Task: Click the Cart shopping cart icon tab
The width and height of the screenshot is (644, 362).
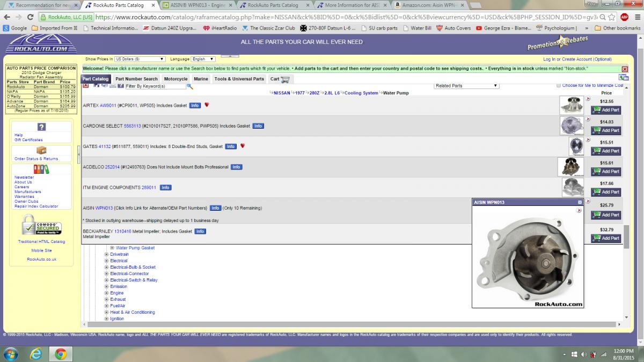Action: 280,79
